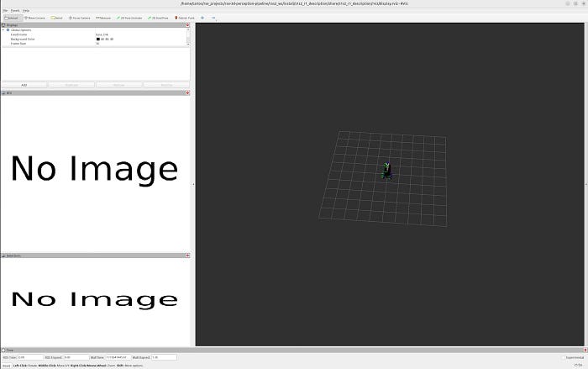Choose the Focus Camera tool
The height and width of the screenshot is (369, 588).
(81, 17)
